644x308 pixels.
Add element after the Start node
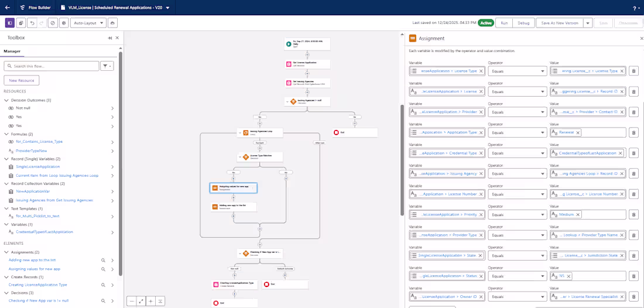[307, 54]
